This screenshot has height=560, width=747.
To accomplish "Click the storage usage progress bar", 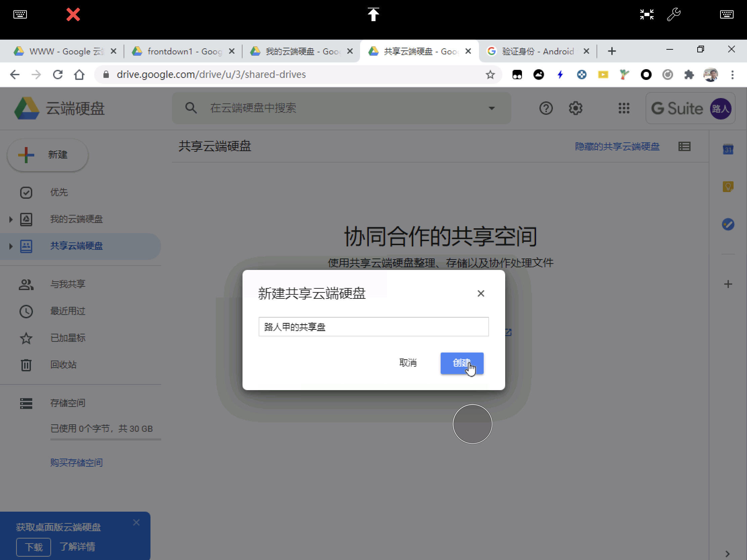I will (105, 439).
